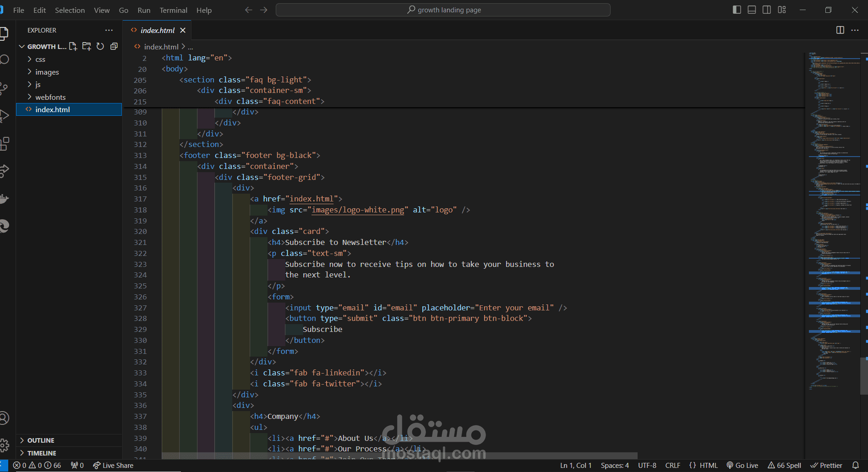
Task: Click the Prettier status item
Action: (x=826, y=466)
